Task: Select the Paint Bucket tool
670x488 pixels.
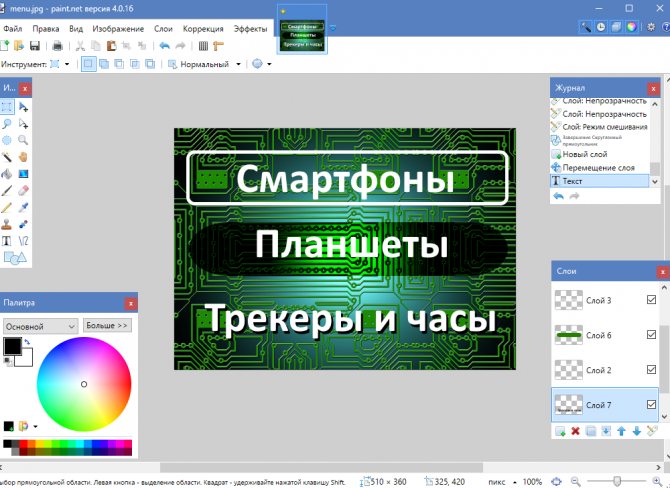Action: coord(7,174)
